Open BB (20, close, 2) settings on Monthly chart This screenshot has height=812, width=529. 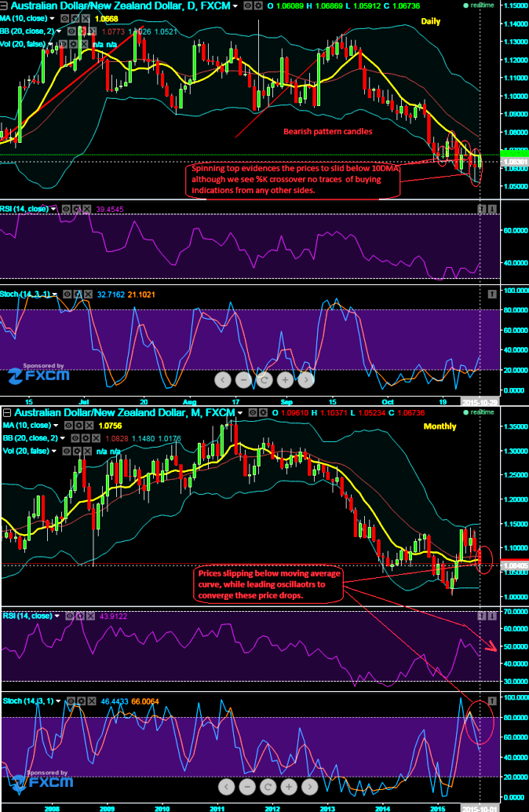click(x=86, y=438)
